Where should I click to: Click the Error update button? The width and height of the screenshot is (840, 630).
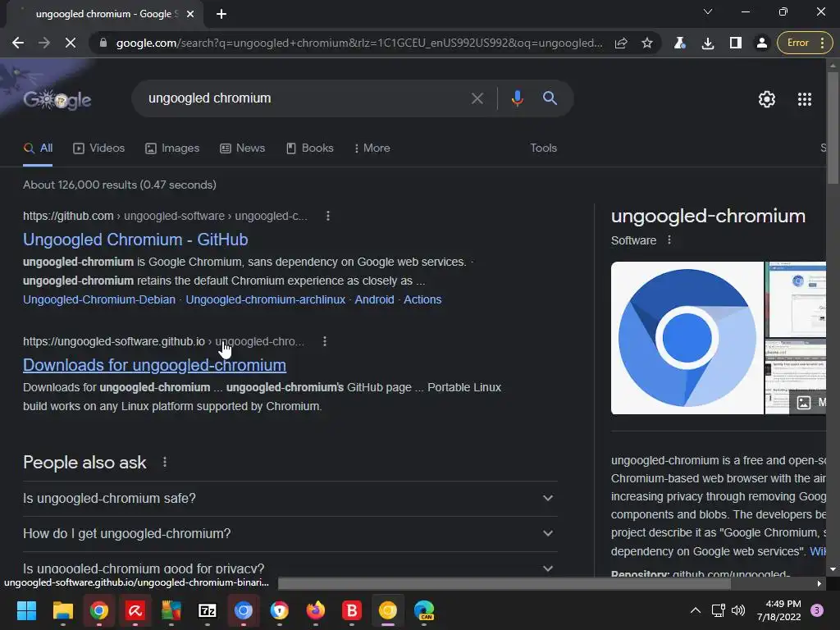coord(806,43)
